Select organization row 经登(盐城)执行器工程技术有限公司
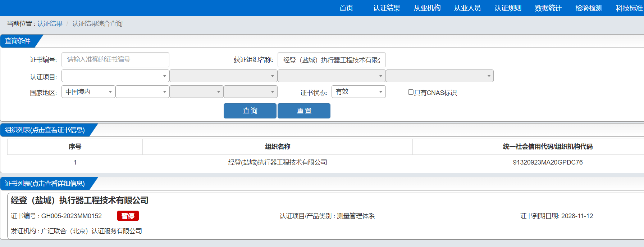 click(278, 162)
